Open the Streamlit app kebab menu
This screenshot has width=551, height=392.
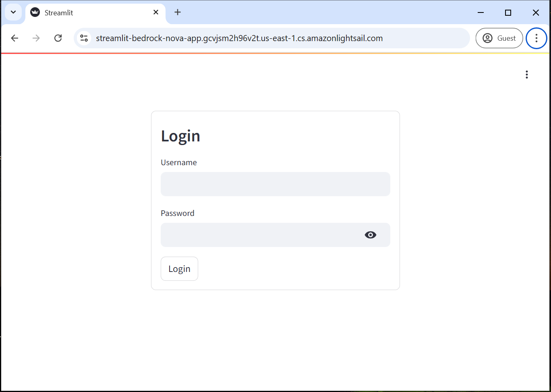coord(526,75)
